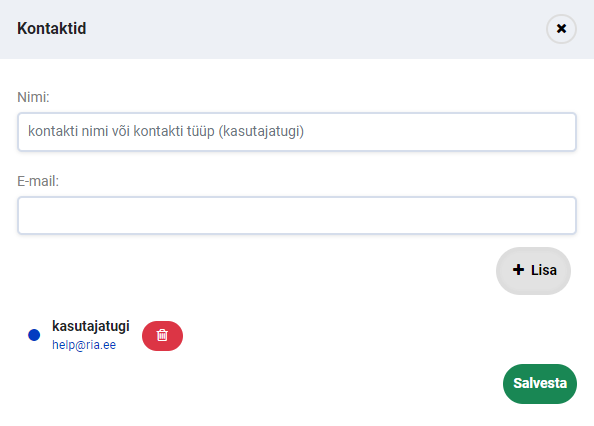594x426 pixels.
Task: Click the E-mail: field label
Action: click(38, 181)
